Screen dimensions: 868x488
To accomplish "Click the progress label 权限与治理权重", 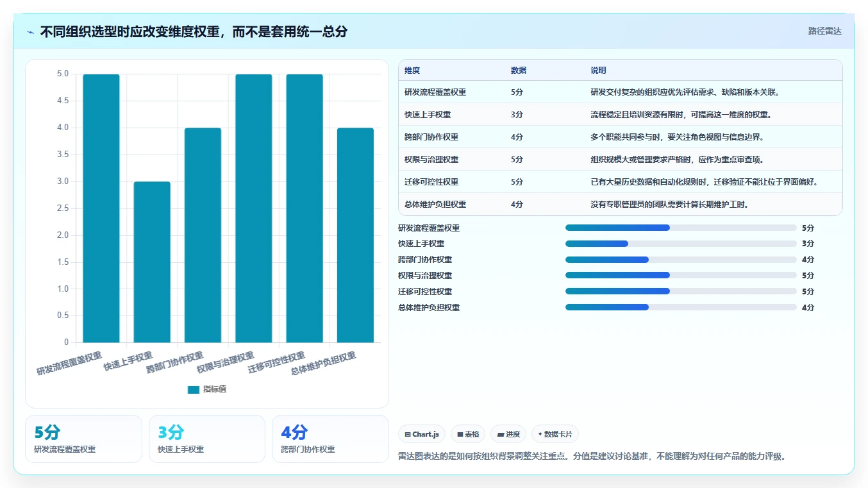I will coord(425,275).
